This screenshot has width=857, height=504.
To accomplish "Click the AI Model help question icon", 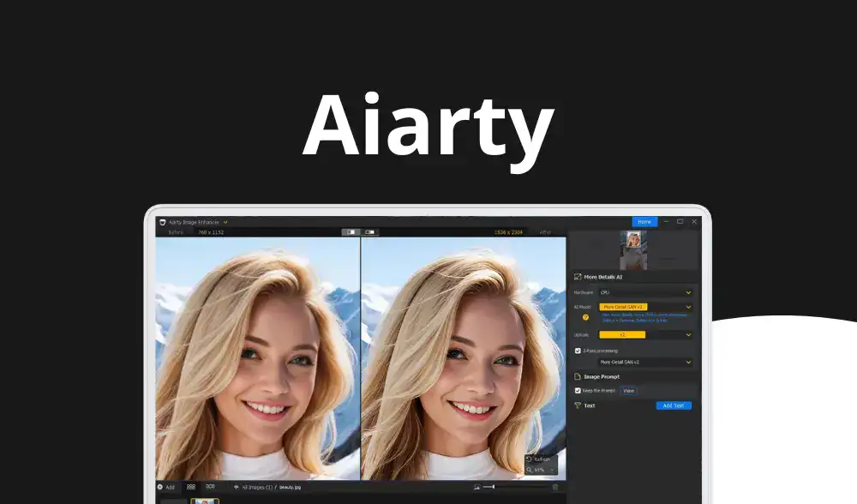I will click(x=585, y=317).
